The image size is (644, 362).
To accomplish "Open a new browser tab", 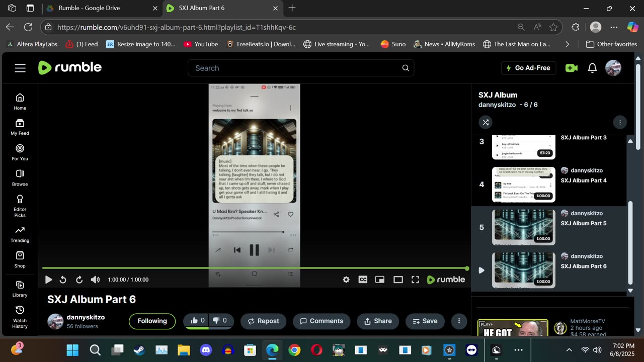I will pyautogui.click(x=292, y=8).
